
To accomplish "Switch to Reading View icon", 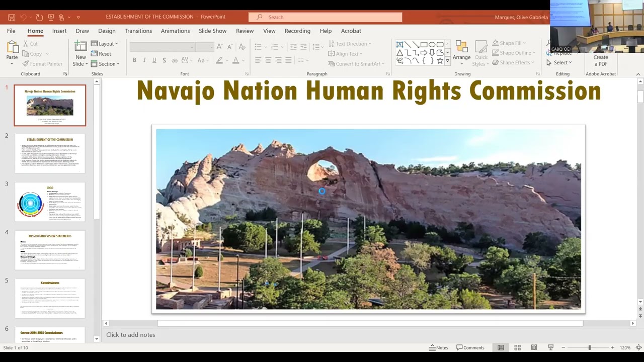I will [x=534, y=347].
